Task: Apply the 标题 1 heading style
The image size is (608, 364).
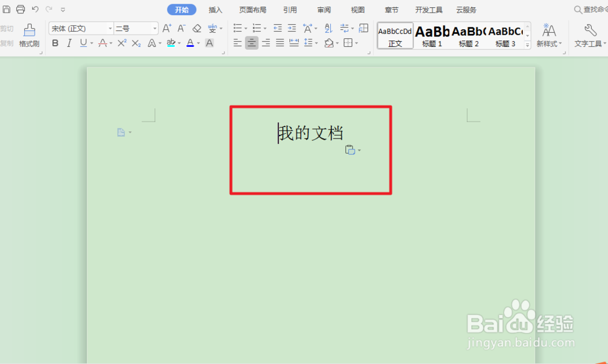Action: pyautogui.click(x=432, y=35)
